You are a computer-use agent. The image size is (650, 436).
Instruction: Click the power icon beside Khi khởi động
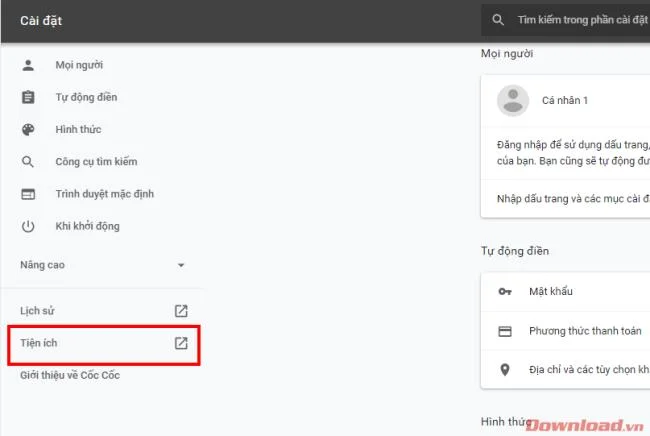coord(28,226)
